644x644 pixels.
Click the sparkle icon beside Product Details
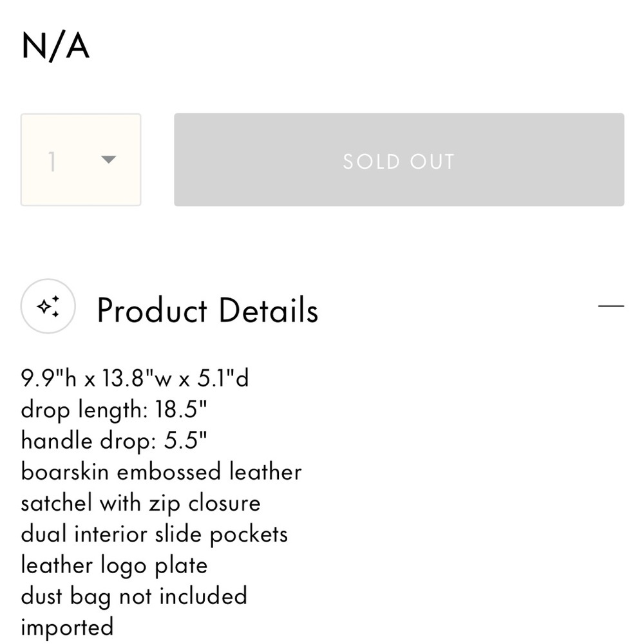coord(48,306)
